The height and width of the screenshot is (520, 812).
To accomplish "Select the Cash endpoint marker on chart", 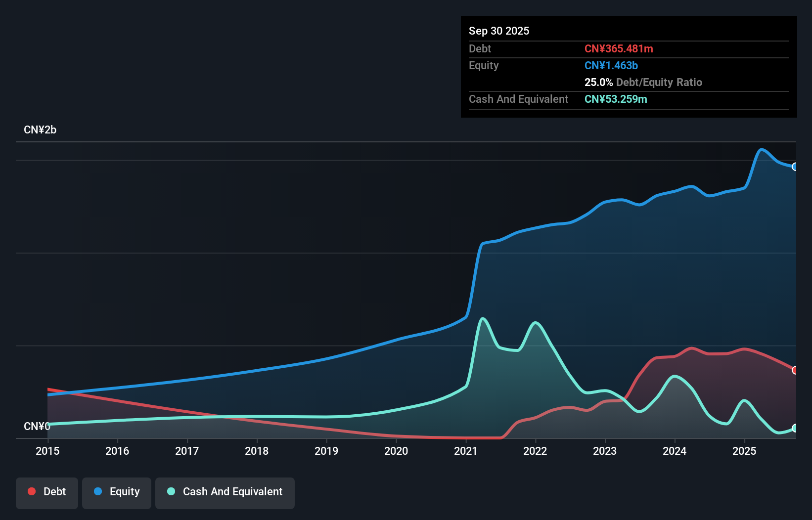I will coord(795,428).
